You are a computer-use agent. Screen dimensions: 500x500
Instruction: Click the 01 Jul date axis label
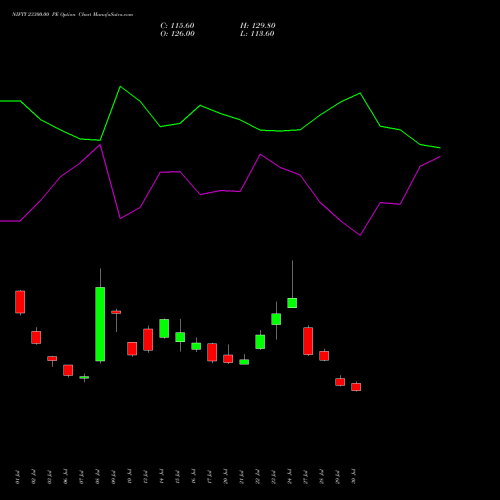(17, 477)
